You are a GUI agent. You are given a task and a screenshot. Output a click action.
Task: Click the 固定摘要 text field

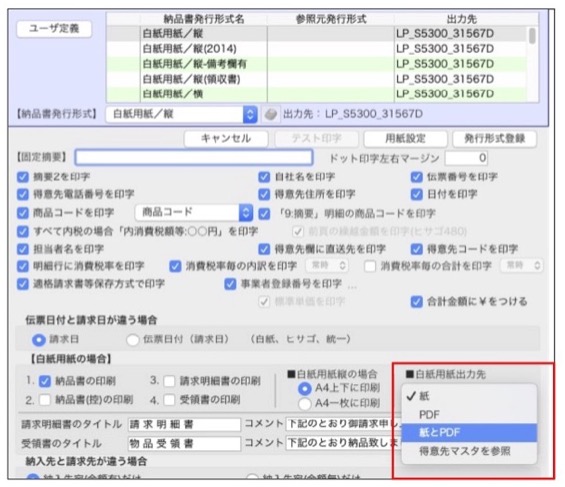[x=194, y=158]
